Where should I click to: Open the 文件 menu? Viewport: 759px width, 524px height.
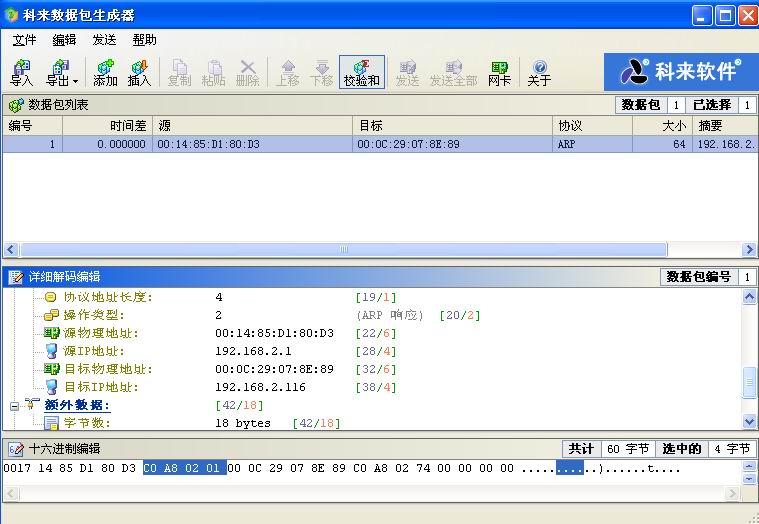[x=24, y=40]
